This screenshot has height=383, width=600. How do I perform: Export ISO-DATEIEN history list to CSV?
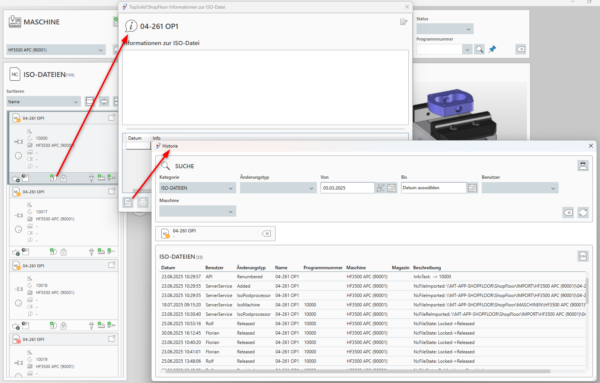(x=583, y=256)
